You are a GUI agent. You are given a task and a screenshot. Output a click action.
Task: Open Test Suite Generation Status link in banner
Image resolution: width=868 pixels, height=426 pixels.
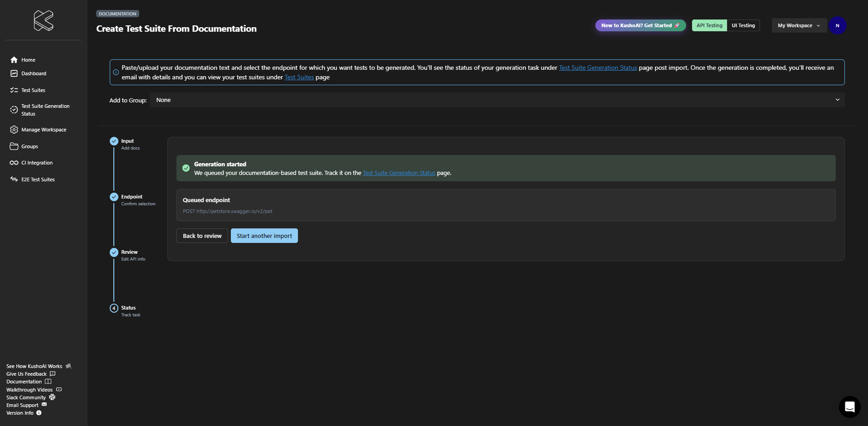[x=598, y=68]
